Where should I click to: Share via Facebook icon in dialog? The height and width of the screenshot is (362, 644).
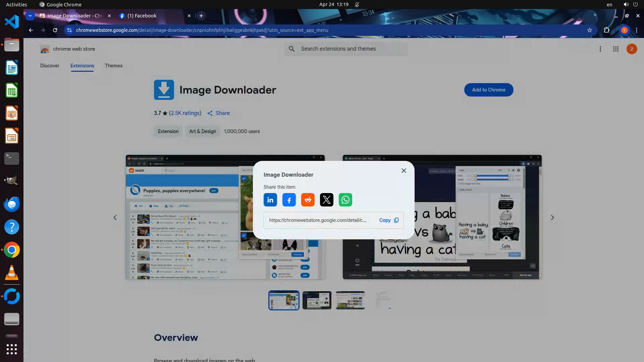(x=289, y=200)
